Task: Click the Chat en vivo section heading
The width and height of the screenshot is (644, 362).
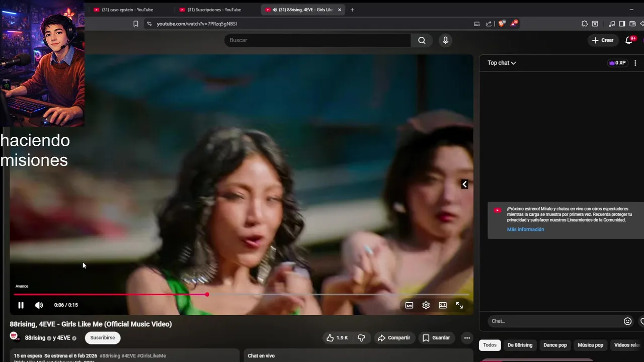Action: [x=261, y=356]
